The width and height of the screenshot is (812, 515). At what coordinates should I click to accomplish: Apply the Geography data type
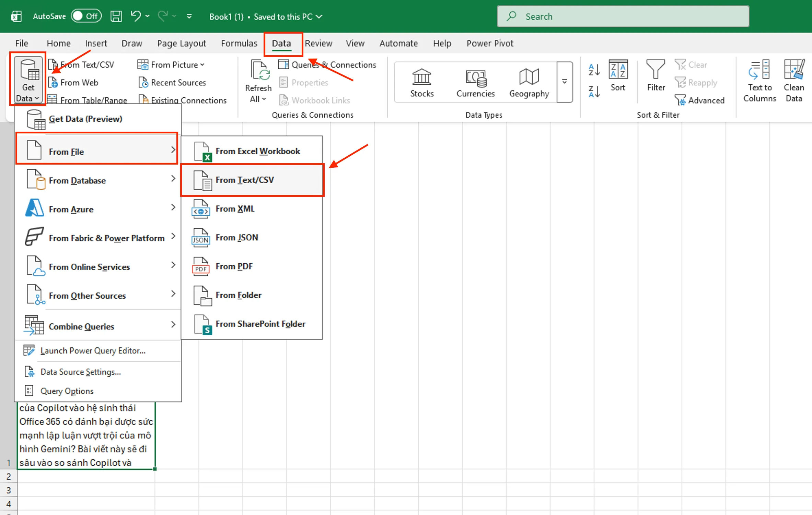pos(529,82)
